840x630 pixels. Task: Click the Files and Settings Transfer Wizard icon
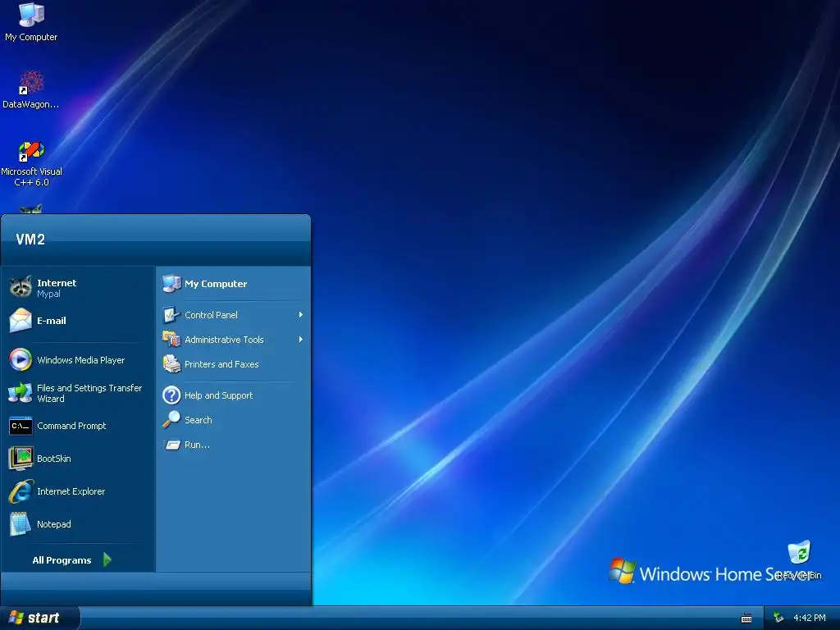tap(21, 393)
